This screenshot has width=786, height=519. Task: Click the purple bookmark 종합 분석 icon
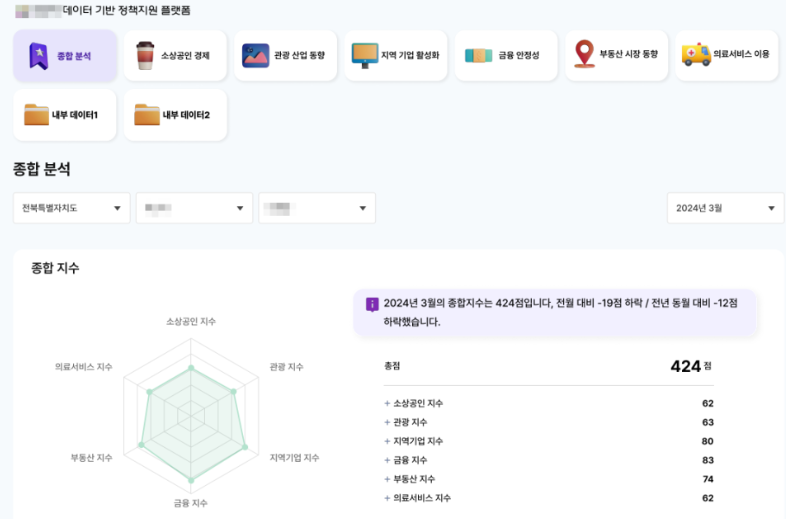39,56
